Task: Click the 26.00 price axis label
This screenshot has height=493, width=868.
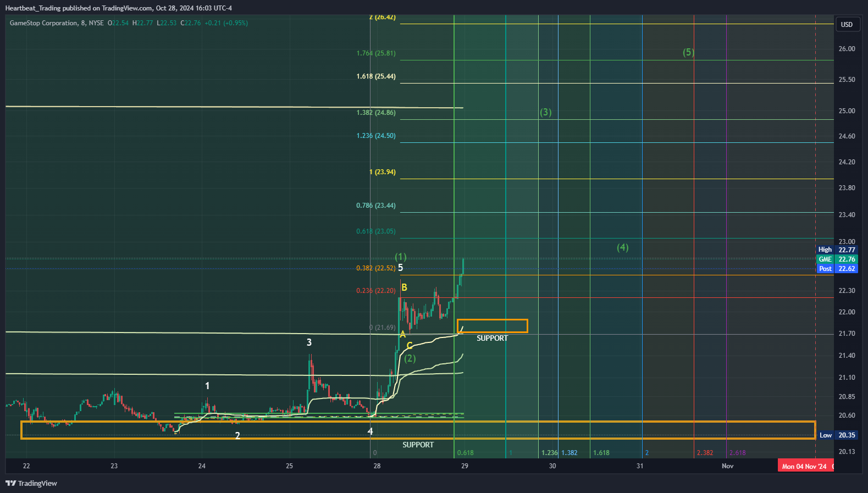Action: (847, 49)
